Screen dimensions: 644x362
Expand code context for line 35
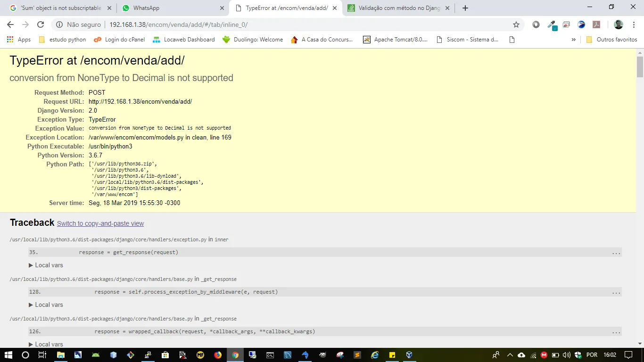pos(616,253)
